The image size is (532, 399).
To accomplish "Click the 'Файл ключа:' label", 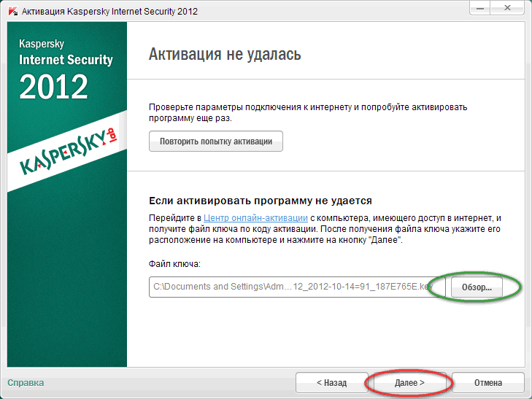I will click(x=174, y=264).
